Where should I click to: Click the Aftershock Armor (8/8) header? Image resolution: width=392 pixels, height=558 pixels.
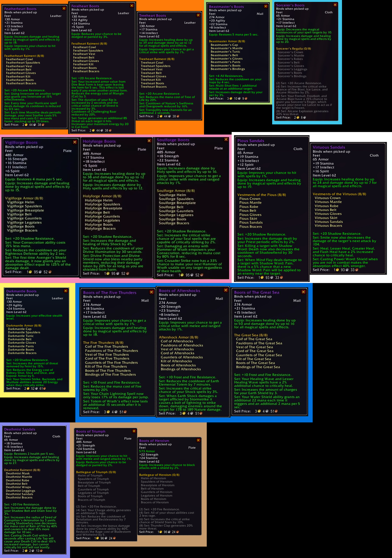coord(178,337)
